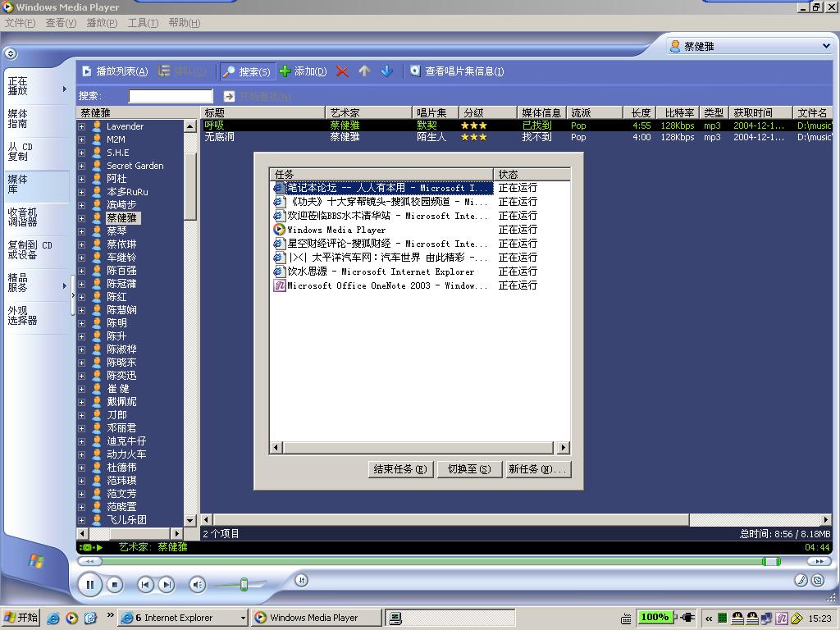
Task: Switch to the 从CD复制 tab
Action: coord(36,152)
